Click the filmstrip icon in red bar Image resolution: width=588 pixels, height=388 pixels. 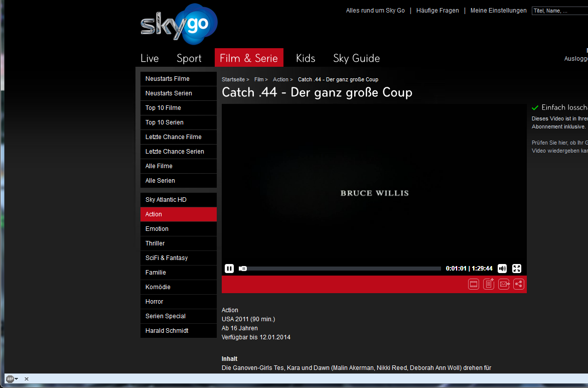[474, 284]
